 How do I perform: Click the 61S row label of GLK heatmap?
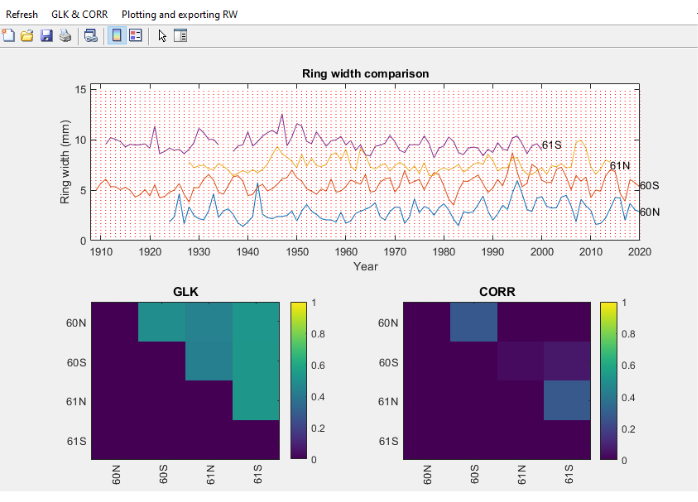76,441
